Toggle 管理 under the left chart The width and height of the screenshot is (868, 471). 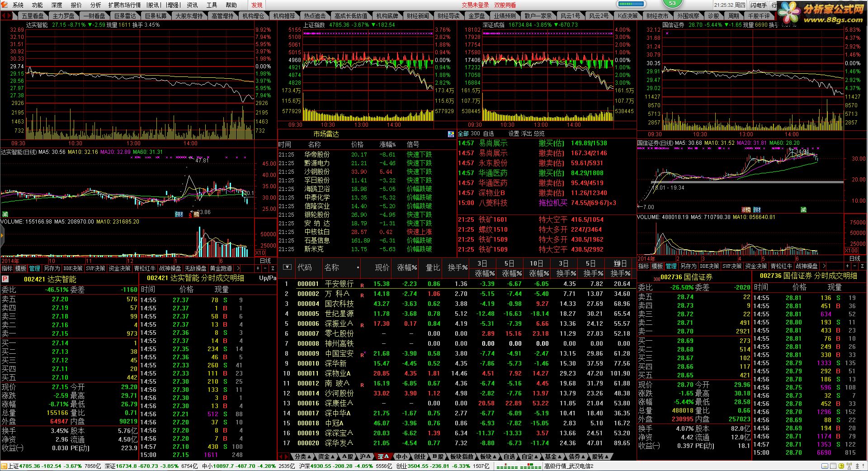coord(35,268)
